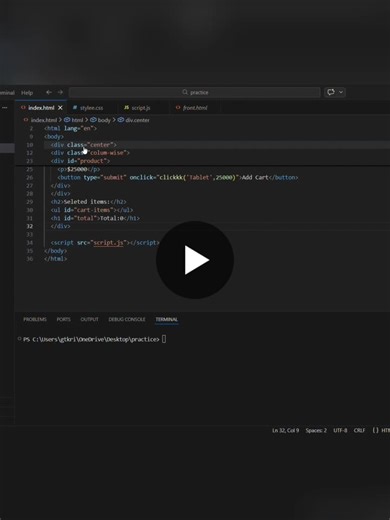This screenshot has width=390, height=520.
Task: Click the ul id="cart-items" line
Action: click(x=92, y=210)
